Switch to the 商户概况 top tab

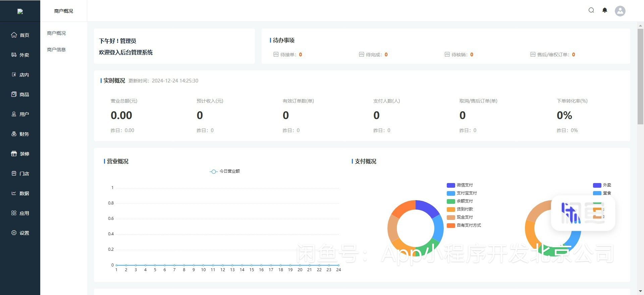(x=63, y=11)
